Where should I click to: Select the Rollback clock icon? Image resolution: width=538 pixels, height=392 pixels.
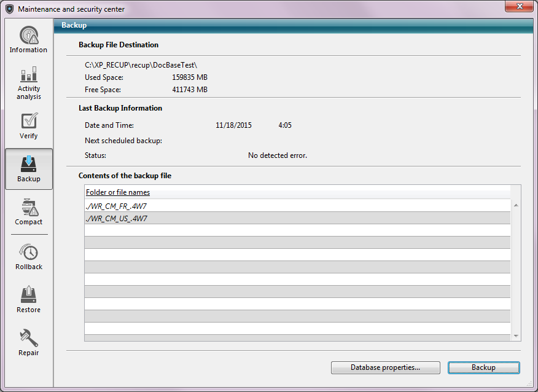[28, 252]
